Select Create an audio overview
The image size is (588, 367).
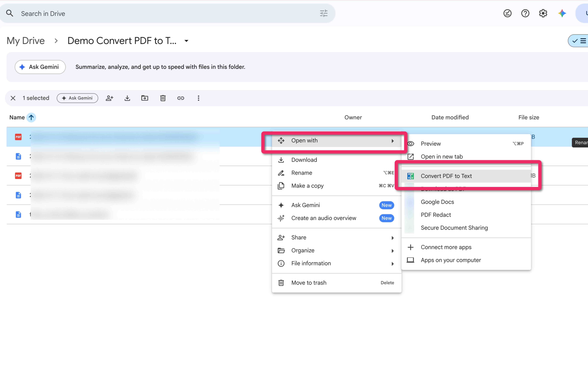pos(336,218)
